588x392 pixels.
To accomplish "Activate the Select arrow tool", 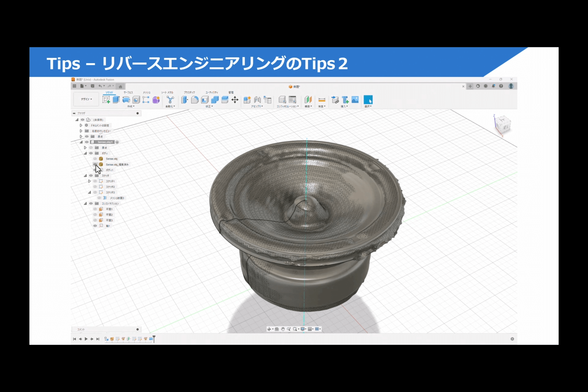I will coord(368,100).
